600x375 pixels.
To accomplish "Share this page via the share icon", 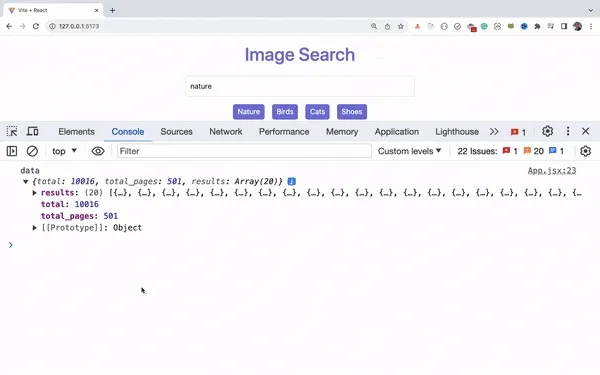I will (387, 26).
